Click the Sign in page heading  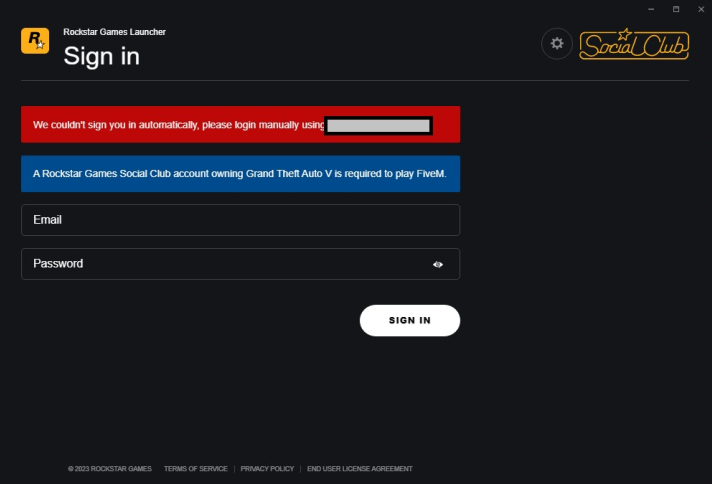pos(102,56)
